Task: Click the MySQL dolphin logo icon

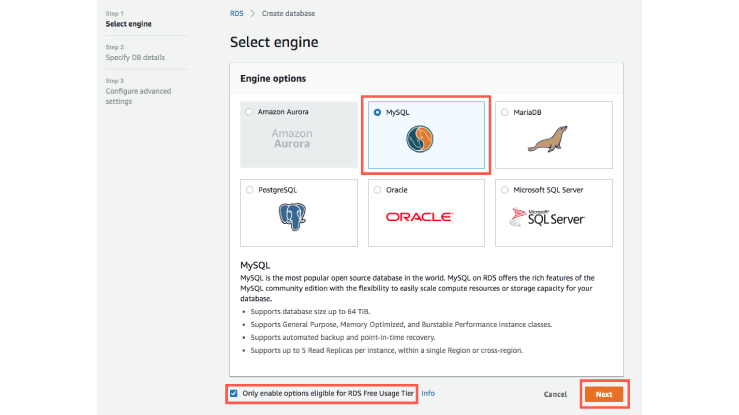Action: (x=427, y=141)
